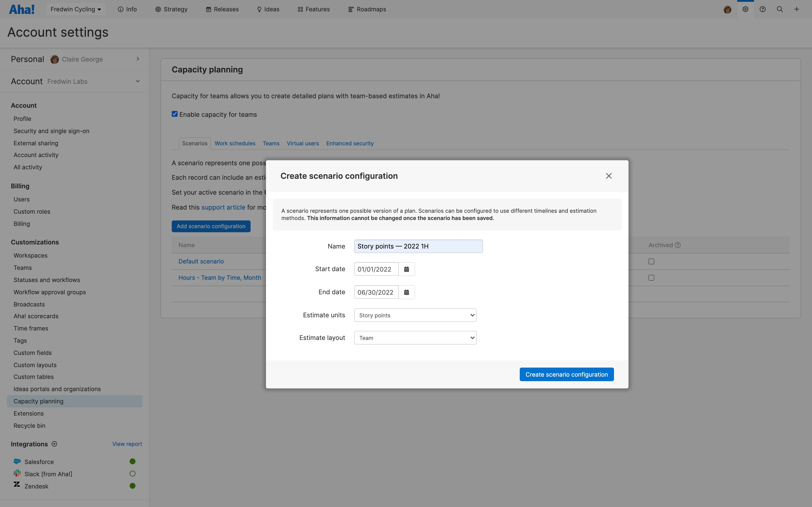This screenshot has width=812, height=507.
Task: Open Fredwin Cycling workspace dropdown
Action: point(75,9)
